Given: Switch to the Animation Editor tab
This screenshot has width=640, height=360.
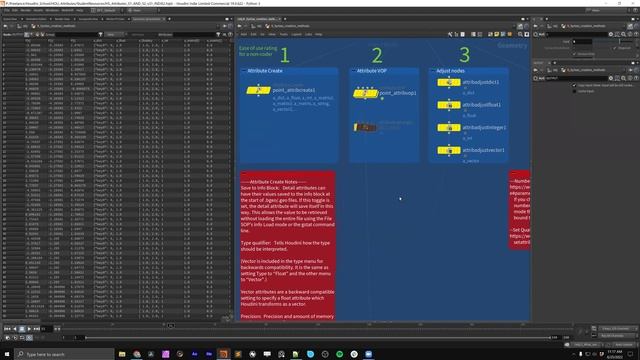Looking at the screenshot, I should click(36, 19).
